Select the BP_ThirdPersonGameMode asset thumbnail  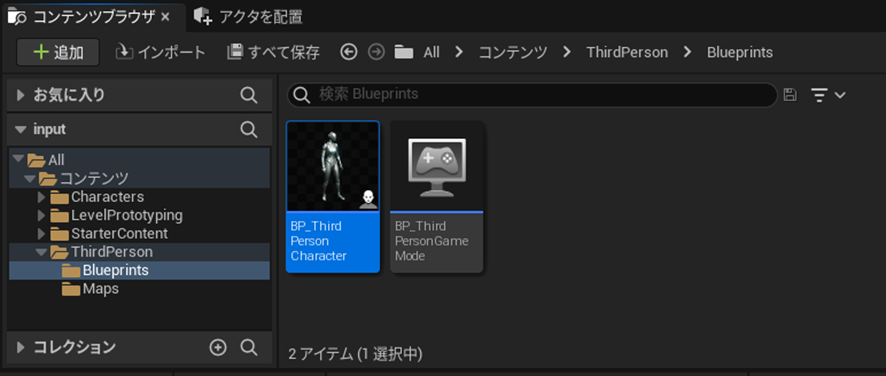[x=437, y=167]
